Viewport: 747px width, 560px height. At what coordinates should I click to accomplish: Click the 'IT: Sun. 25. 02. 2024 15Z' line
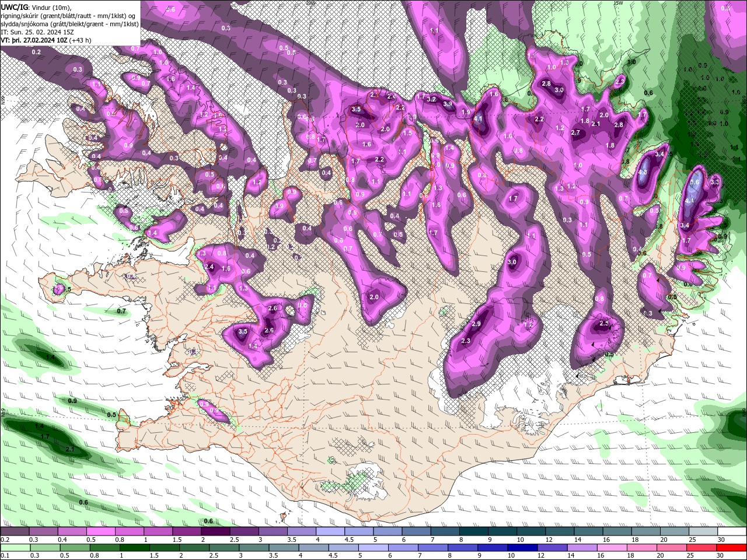tap(37, 32)
